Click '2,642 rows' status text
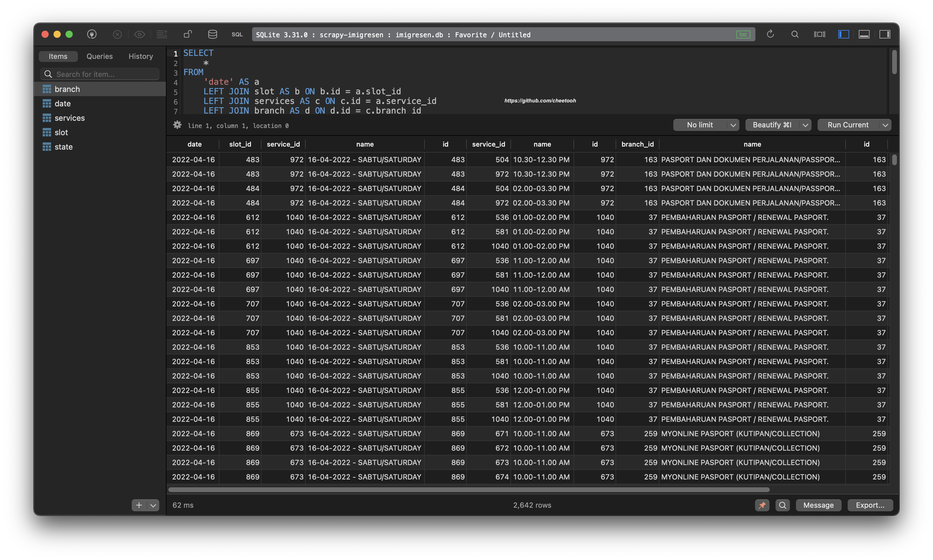The width and height of the screenshot is (933, 560). [x=532, y=505]
